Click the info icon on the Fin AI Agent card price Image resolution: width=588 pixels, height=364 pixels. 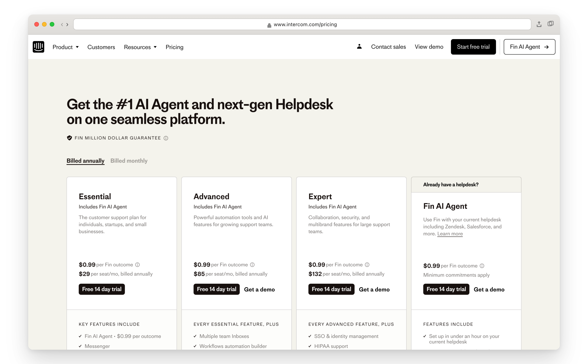click(x=482, y=266)
